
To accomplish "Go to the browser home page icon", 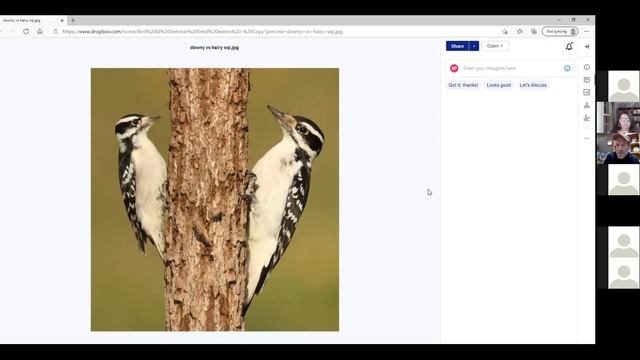I will [x=40, y=31].
